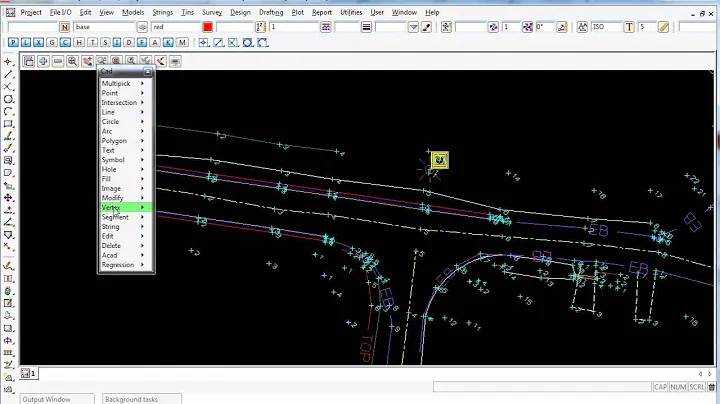The width and height of the screenshot is (720, 404).
Task: Expand the Regression submenu in Cad menu
Action: click(x=126, y=265)
